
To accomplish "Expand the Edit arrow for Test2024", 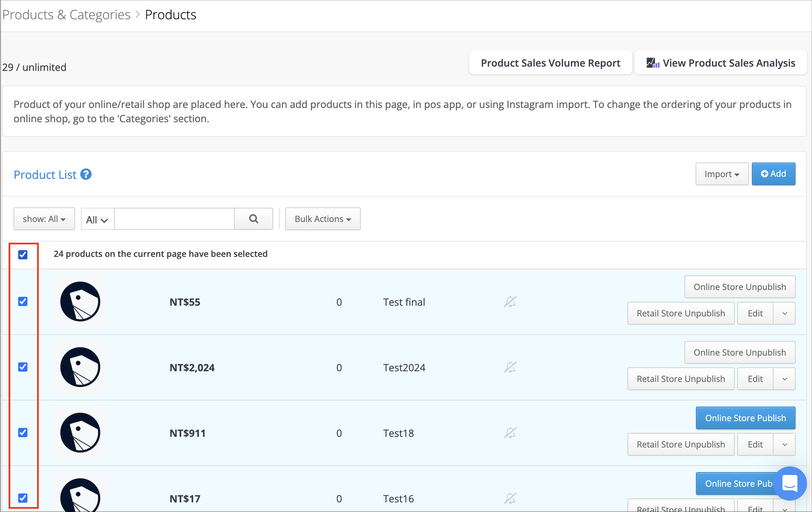I will click(785, 379).
